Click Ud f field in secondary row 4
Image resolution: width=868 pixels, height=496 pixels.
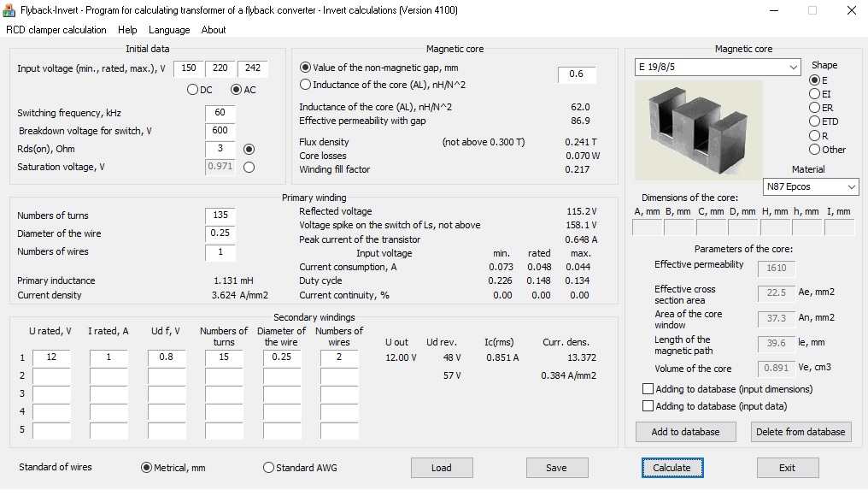click(167, 411)
